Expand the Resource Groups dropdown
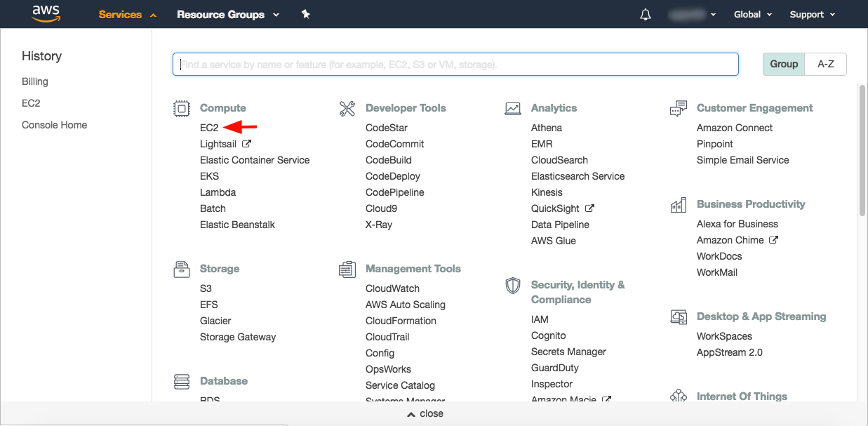This screenshot has height=426, width=868. [x=228, y=15]
